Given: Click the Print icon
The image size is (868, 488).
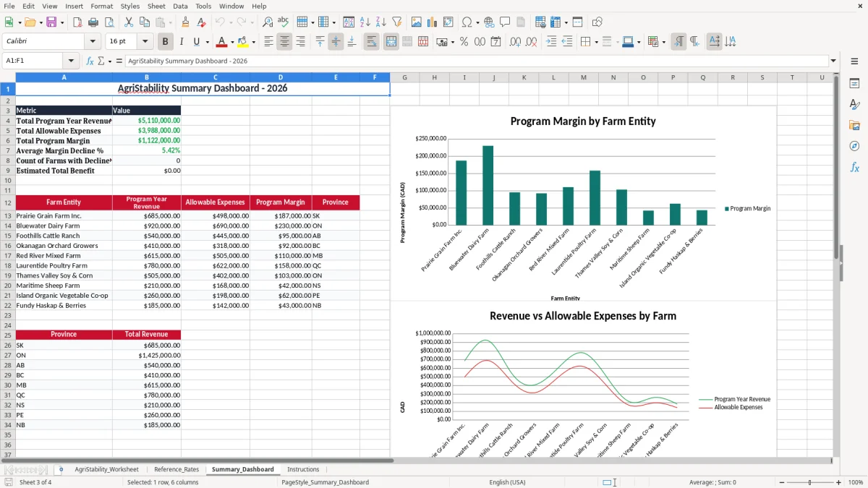Looking at the screenshot, I should pyautogui.click(x=95, y=22).
